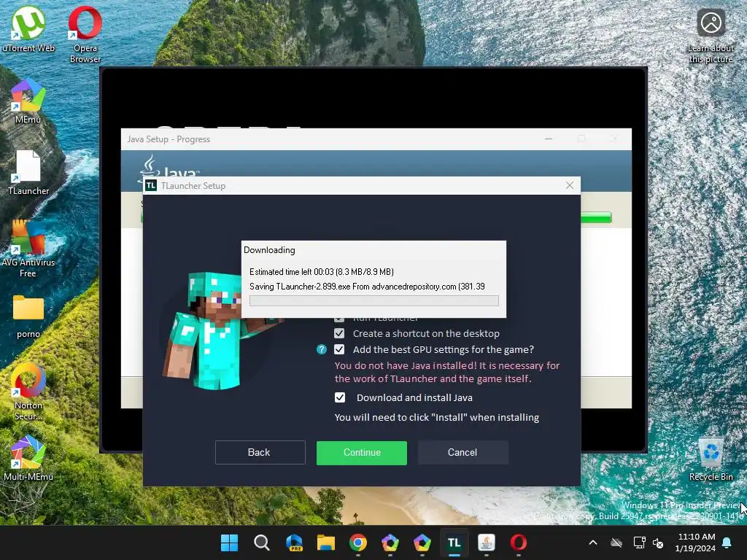The width and height of the screenshot is (747, 560).
Task: Click You do not have Java installed warning
Action: [x=447, y=372]
